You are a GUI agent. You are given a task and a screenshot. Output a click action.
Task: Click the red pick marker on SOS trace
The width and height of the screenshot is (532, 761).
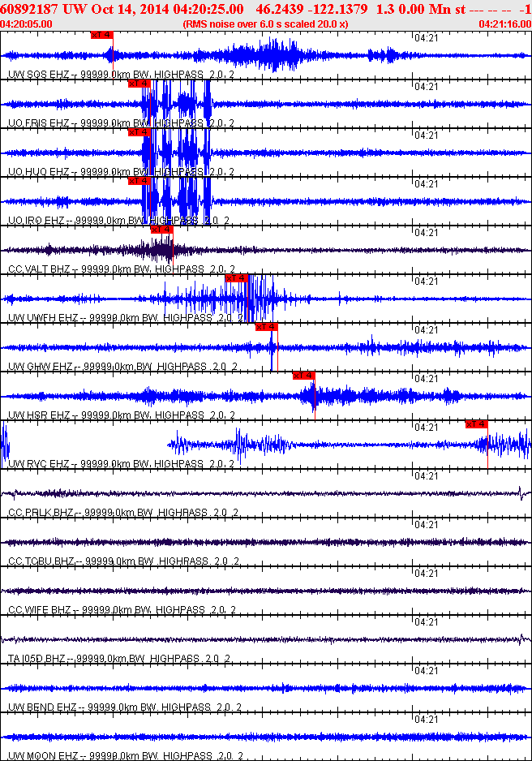coord(101,36)
